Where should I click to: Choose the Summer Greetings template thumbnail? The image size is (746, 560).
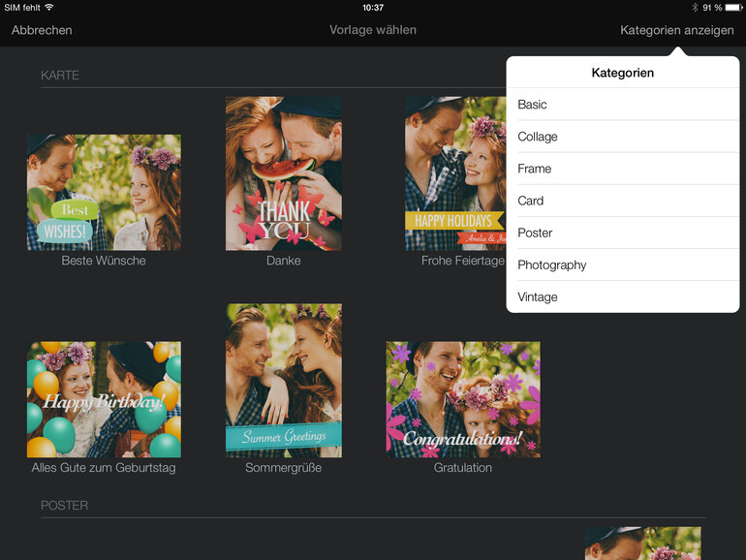click(284, 381)
